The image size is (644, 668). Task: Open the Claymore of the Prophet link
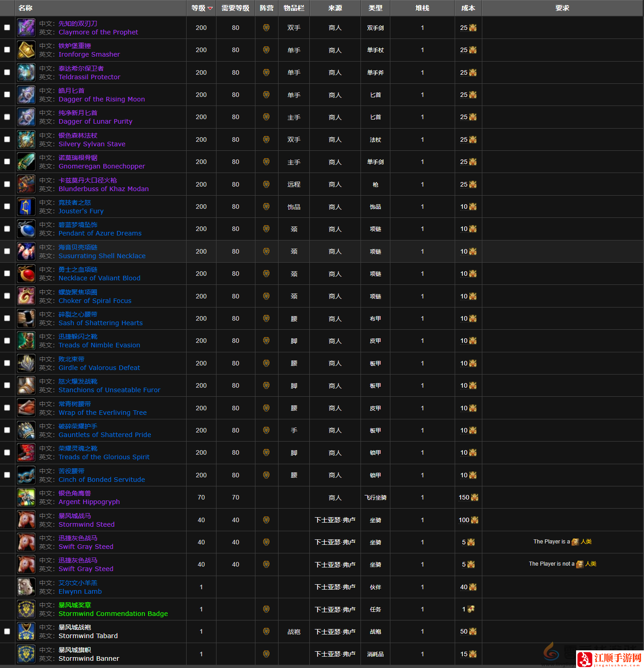(x=98, y=32)
